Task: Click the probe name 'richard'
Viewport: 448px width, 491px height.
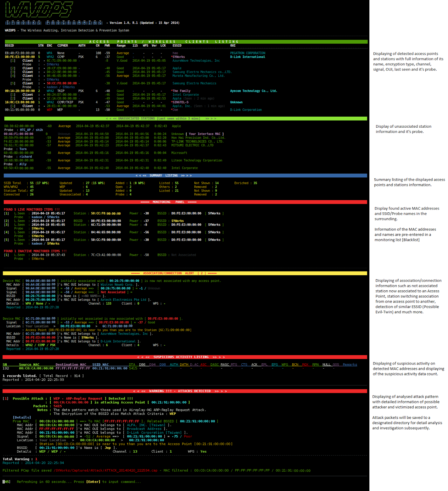Action: click(26, 157)
